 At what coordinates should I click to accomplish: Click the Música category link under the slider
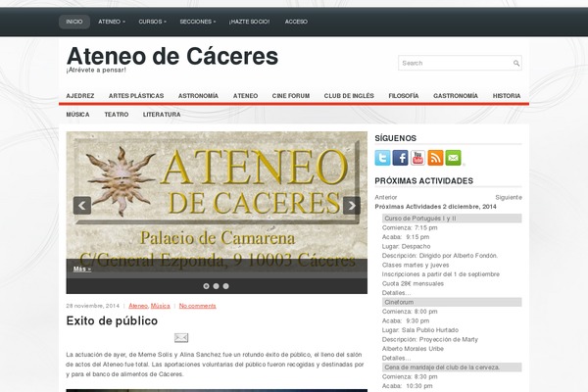tap(161, 306)
